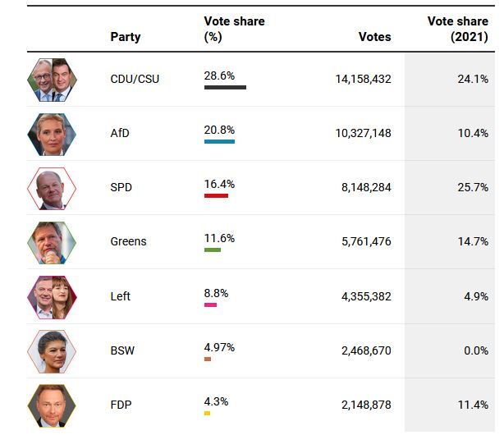Sort by the Votes column header
Viewport: 504px width, 435px height.
click(374, 37)
